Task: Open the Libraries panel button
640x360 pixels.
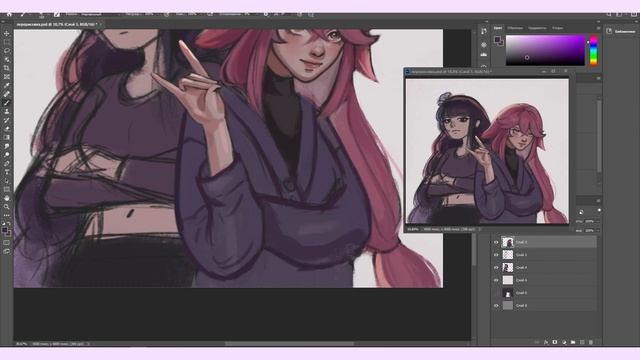Action: (622, 31)
